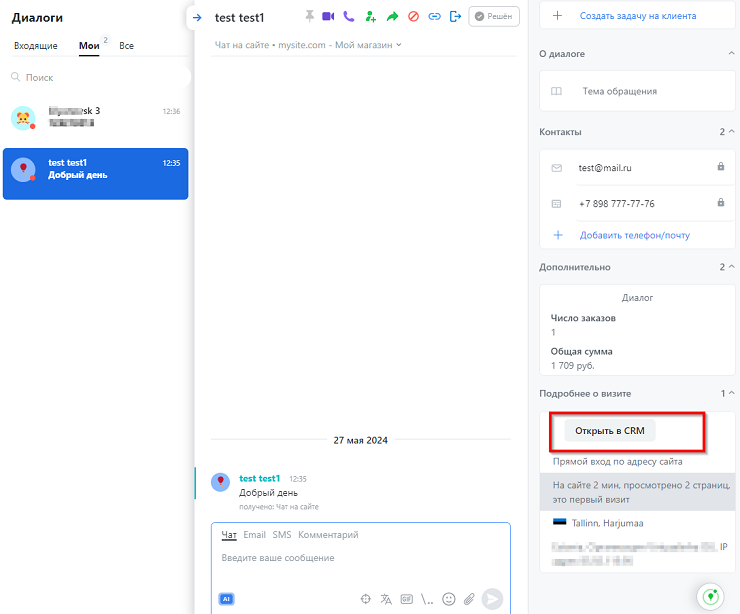
Task: Click the Добавить телефон/почту link
Action: click(x=634, y=235)
